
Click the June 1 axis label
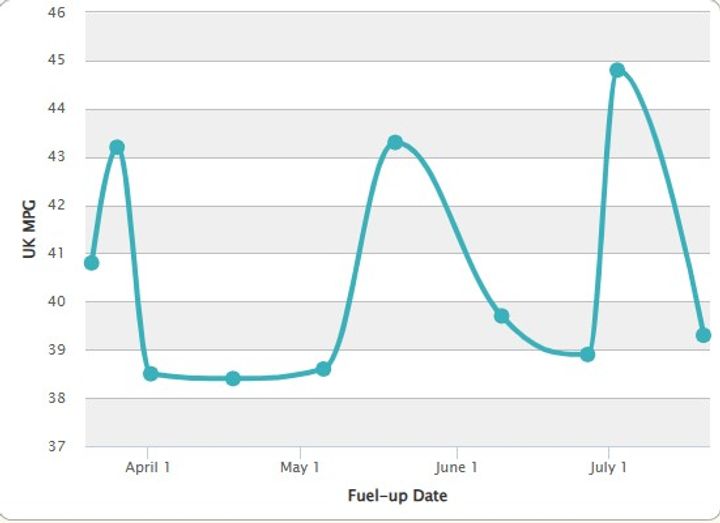(x=456, y=467)
